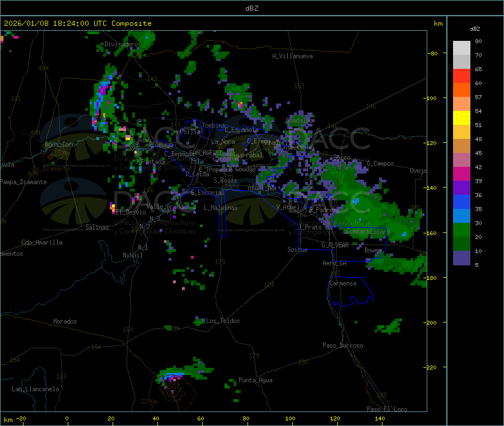Click the C_Española location label

pyautogui.click(x=241, y=130)
